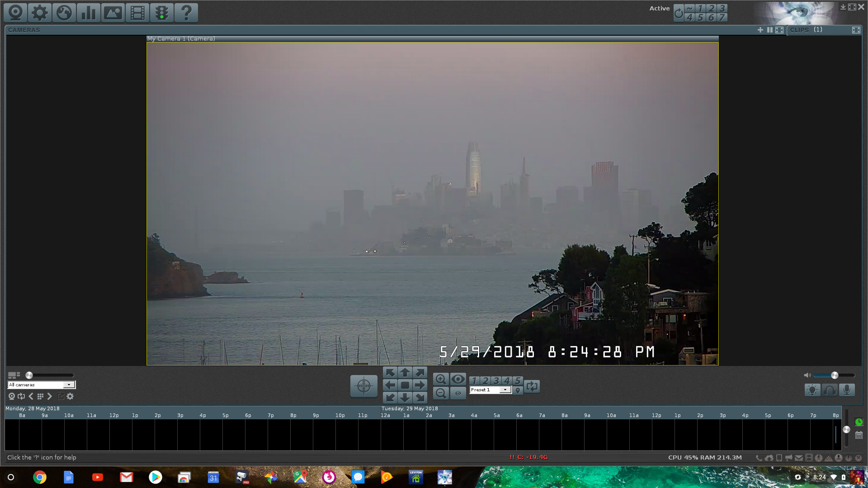Go to next camera with right chevron
Screen dimensions: 868x488
point(50,396)
